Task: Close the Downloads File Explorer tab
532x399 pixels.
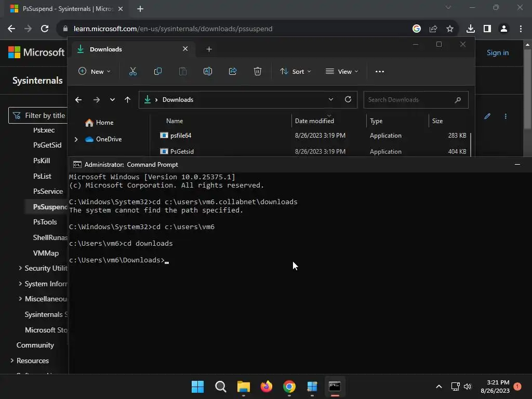Action: [185, 49]
